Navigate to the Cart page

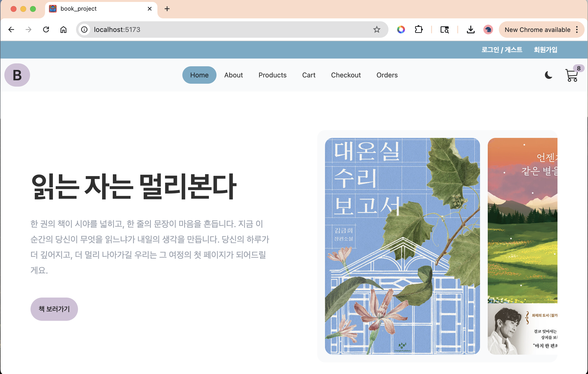pyautogui.click(x=309, y=75)
